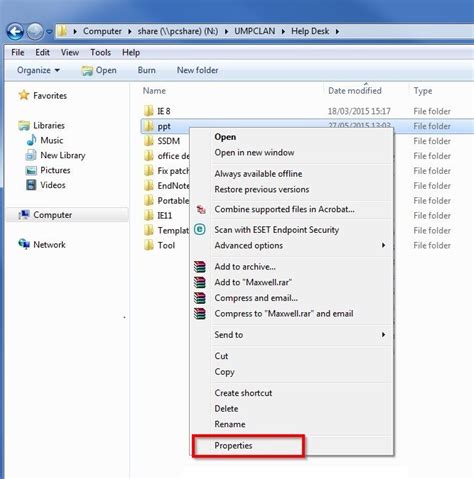The width and height of the screenshot is (474, 479).
Task: Choose Copy in the context menu
Action: 224,372
